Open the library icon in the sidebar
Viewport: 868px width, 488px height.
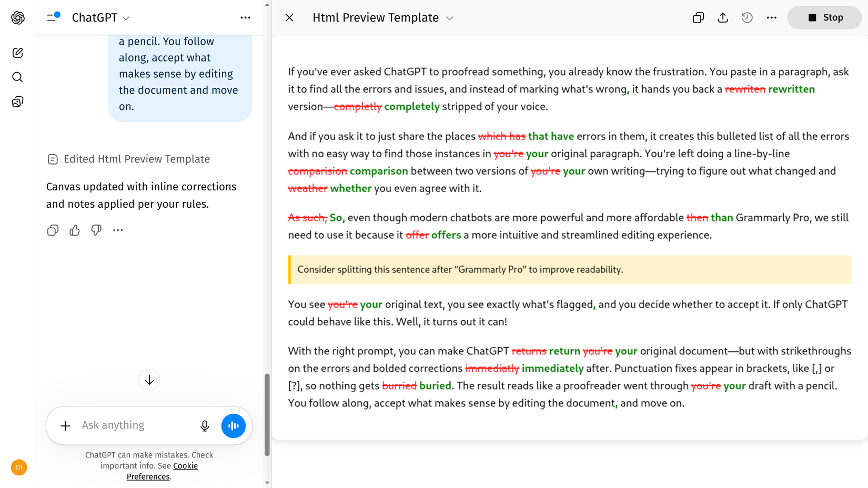pos(17,101)
